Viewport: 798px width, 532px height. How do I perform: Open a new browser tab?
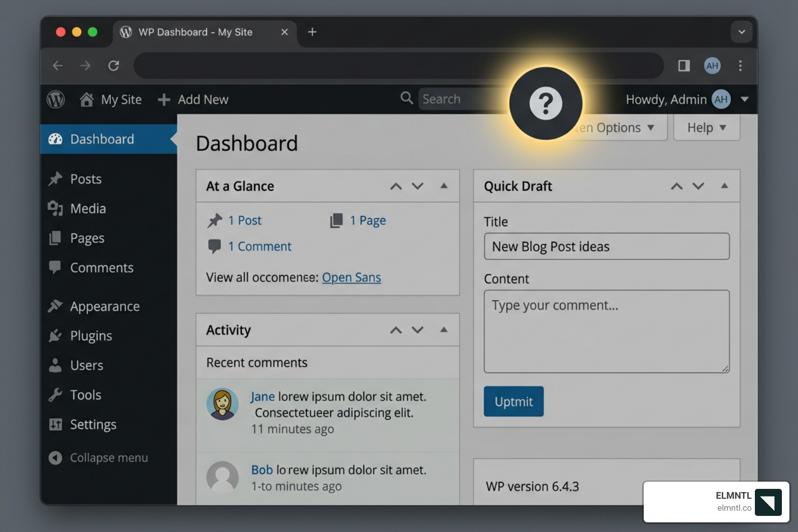pyautogui.click(x=312, y=32)
